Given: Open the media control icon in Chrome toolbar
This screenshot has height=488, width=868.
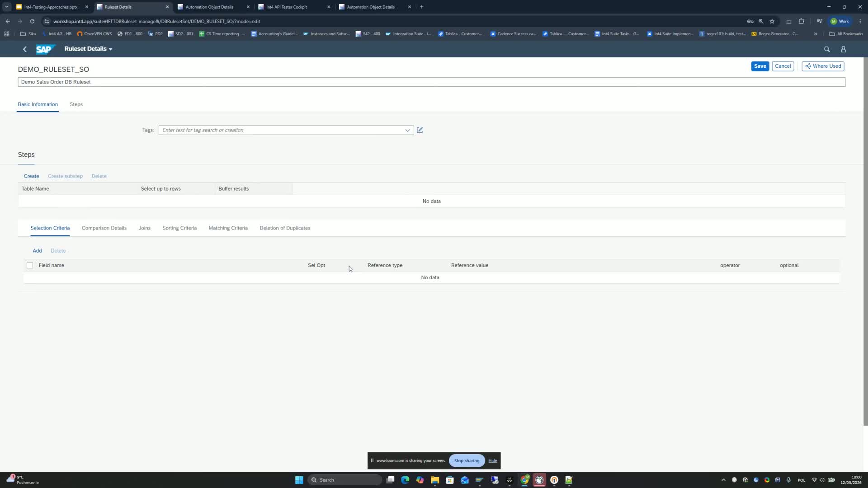Looking at the screenshot, I should 819,21.
